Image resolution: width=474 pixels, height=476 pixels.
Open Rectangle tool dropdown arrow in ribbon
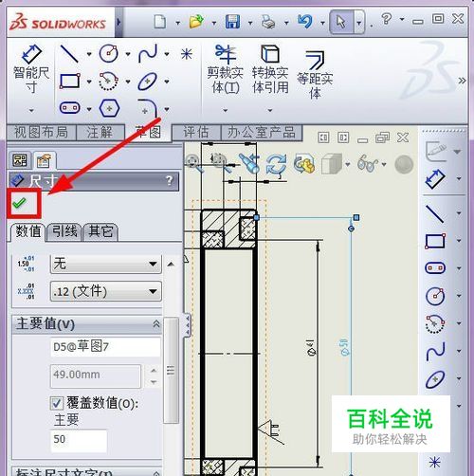click(89, 82)
